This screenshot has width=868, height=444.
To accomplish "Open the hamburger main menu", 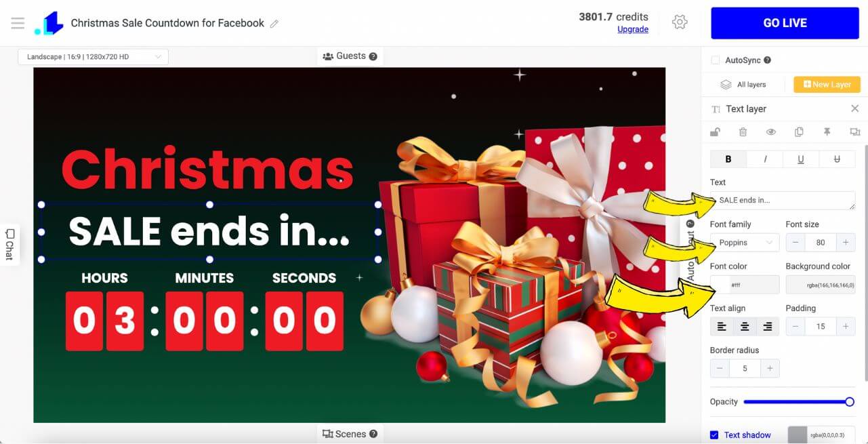I will point(18,23).
